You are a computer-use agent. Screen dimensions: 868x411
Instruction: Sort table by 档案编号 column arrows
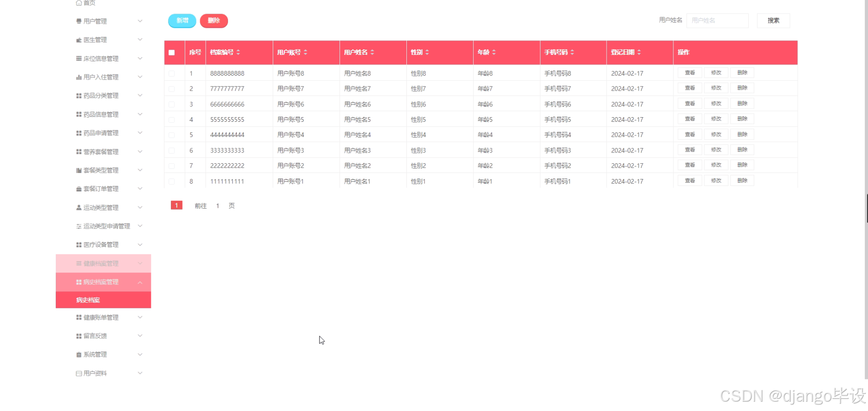(238, 52)
